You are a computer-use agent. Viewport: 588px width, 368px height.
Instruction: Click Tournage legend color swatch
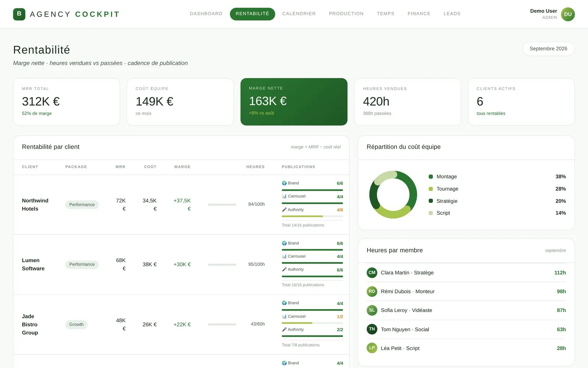431,189
